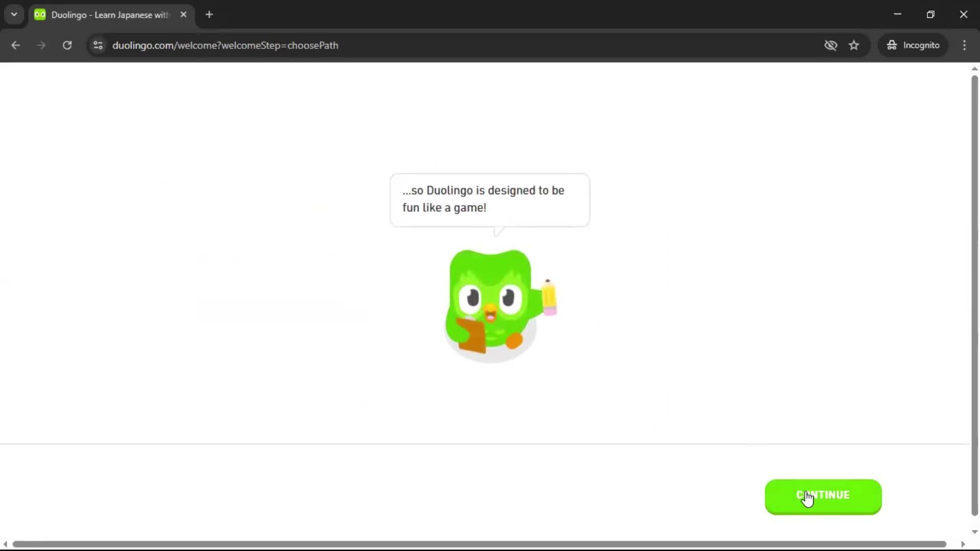Click inside the address bar URL

tap(225, 45)
